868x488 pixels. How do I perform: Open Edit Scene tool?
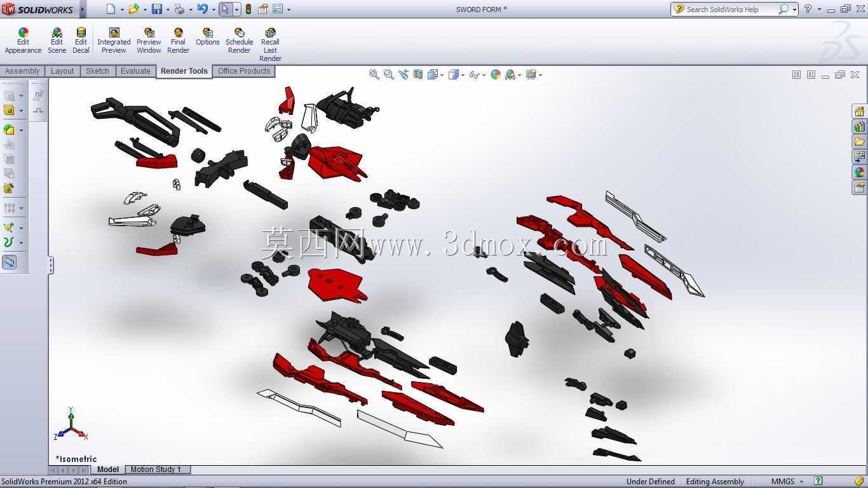click(x=57, y=41)
